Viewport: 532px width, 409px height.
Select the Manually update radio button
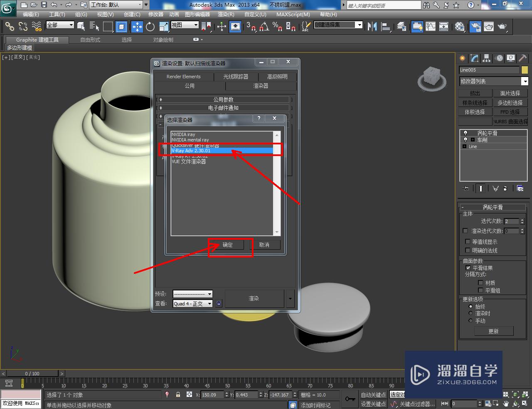coord(470,320)
